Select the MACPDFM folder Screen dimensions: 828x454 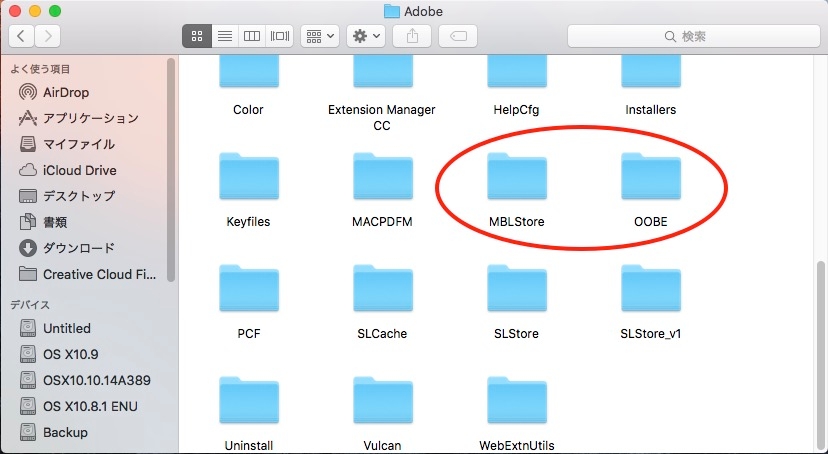click(x=382, y=177)
